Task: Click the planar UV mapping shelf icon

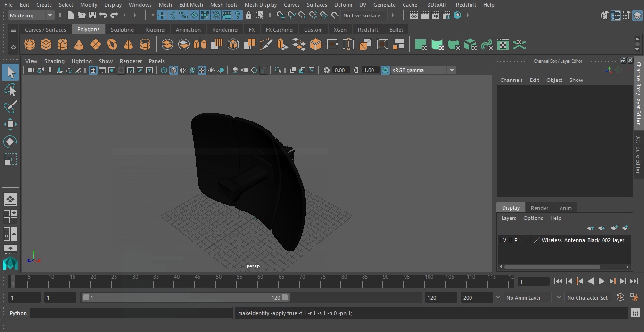Action: 421,45
